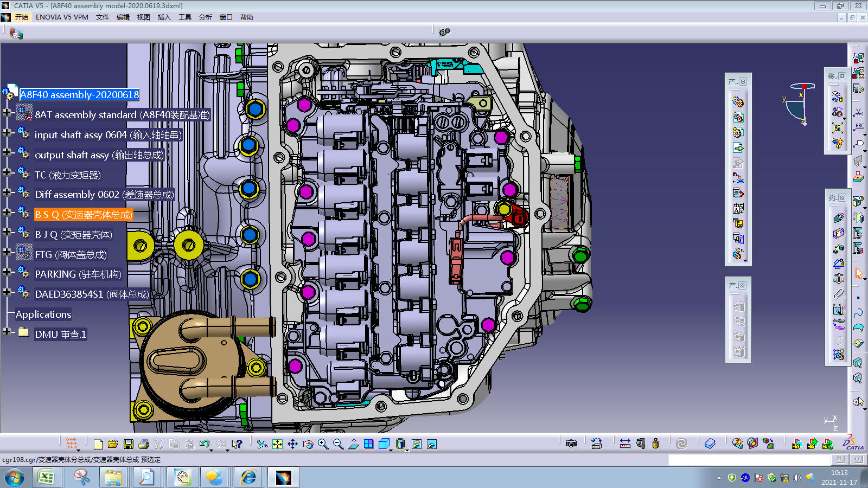Click the Undo arrow icon
Viewport: 868px width, 488px height.
click(x=204, y=444)
